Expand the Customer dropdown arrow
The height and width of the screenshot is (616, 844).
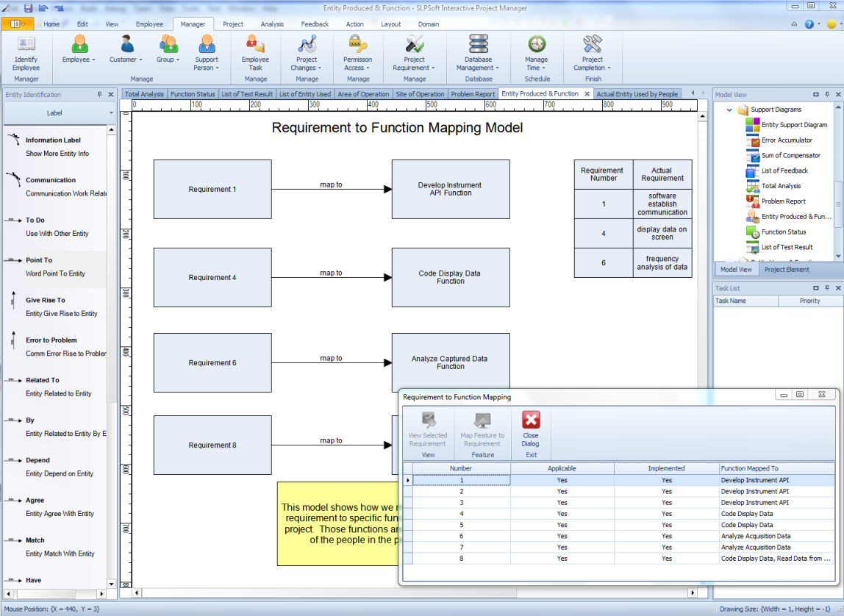(141, 60)
